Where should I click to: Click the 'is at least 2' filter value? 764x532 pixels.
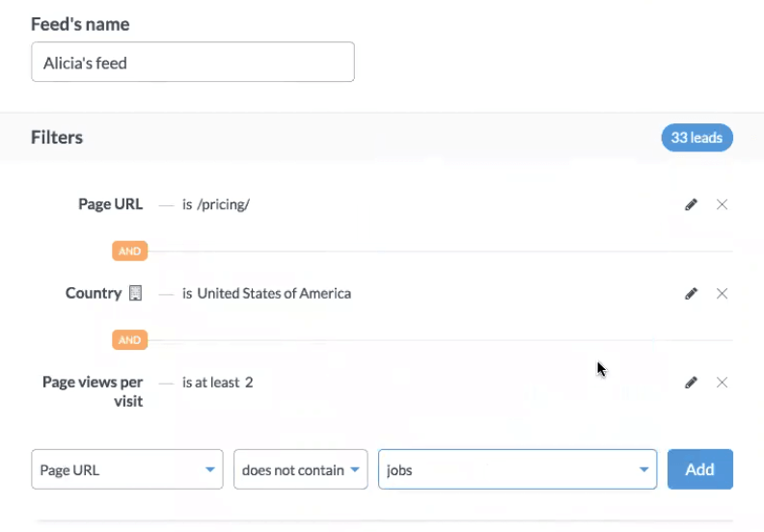pyautogui.click(x=217, y=383)
